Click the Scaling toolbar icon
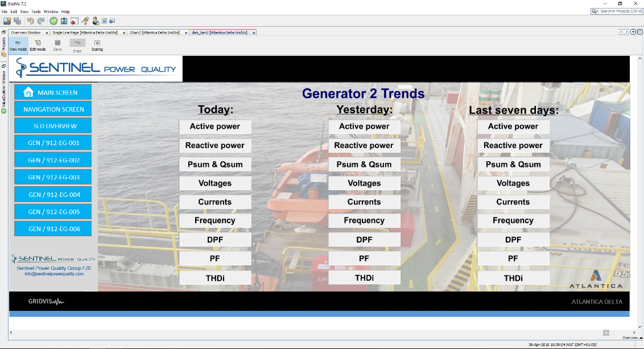The image size is (644, 349). point(97,46)
